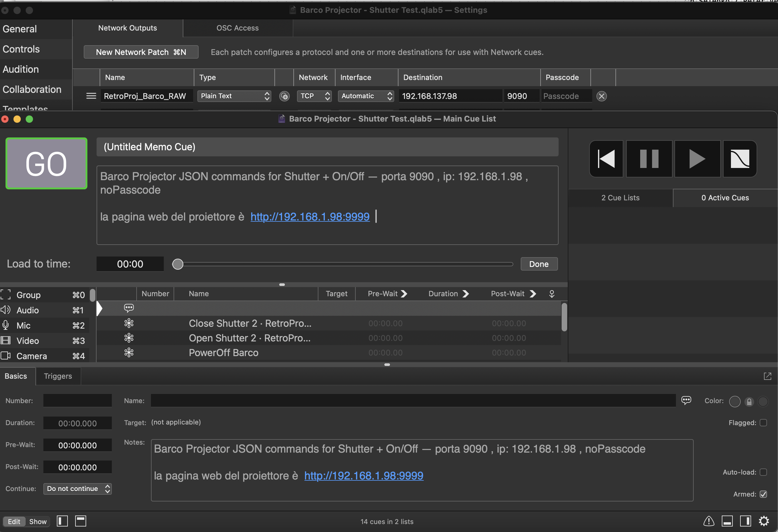Select the Camera cue tool icon

[6, 356]
